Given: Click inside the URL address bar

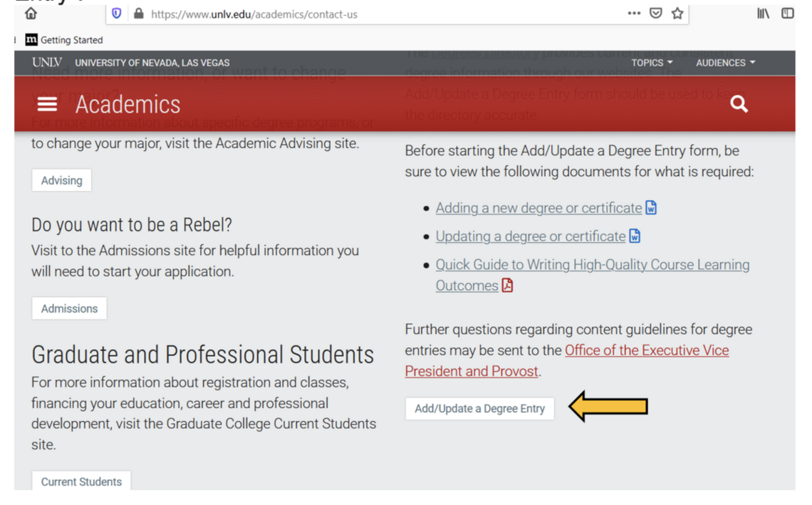Looking at the screenshot, I should click(285, 14).
